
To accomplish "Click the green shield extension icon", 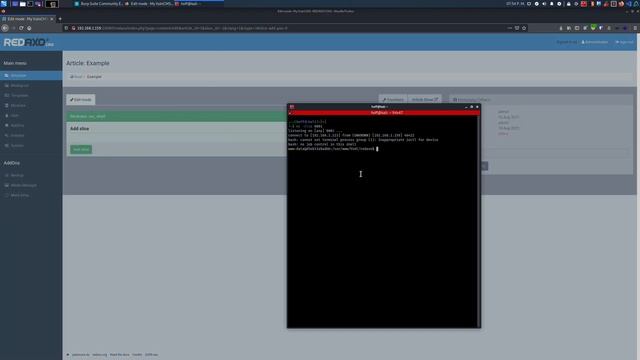I will coord(593,28).
